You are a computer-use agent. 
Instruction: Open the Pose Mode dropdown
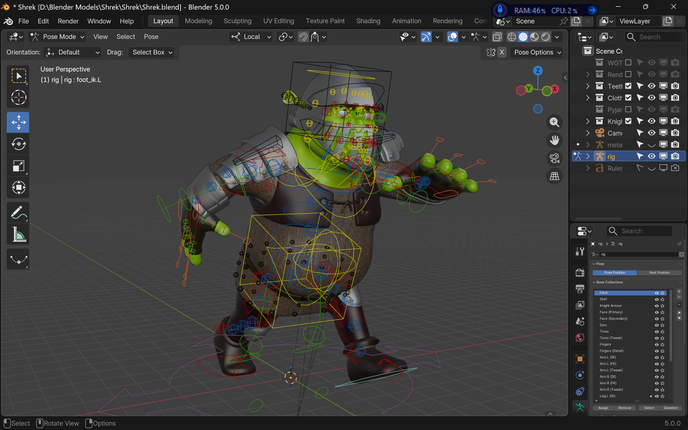pos(57,37)
